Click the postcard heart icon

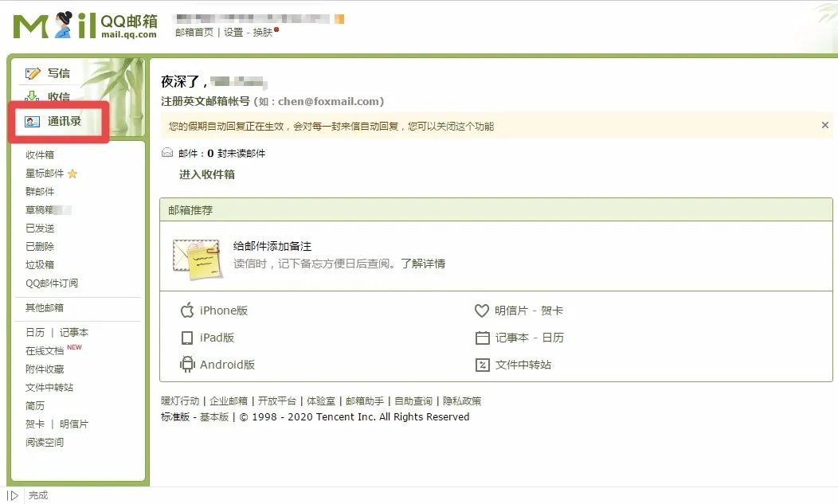click(x=481, y=311)
